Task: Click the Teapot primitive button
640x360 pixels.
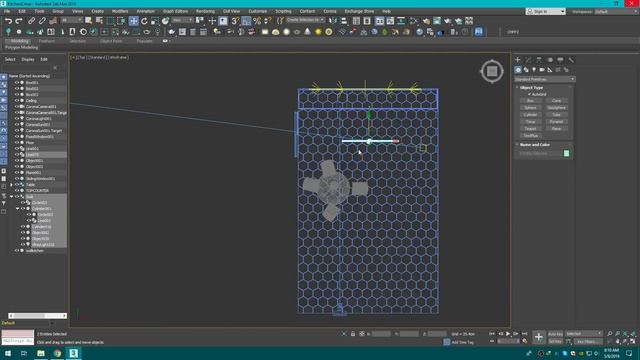Action: pyautogui.click(x=530, y=129)
